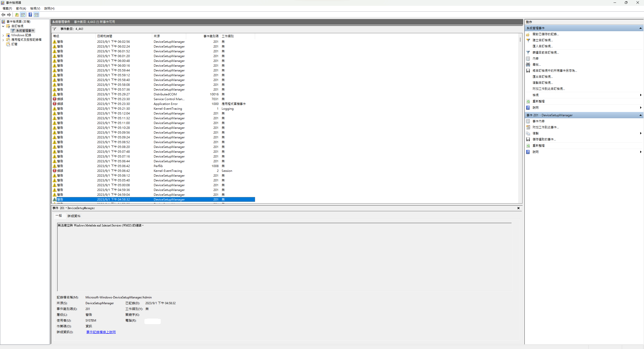
Task: Click the Back arrow toolbar icon
Action: click(x=3, y=15)
